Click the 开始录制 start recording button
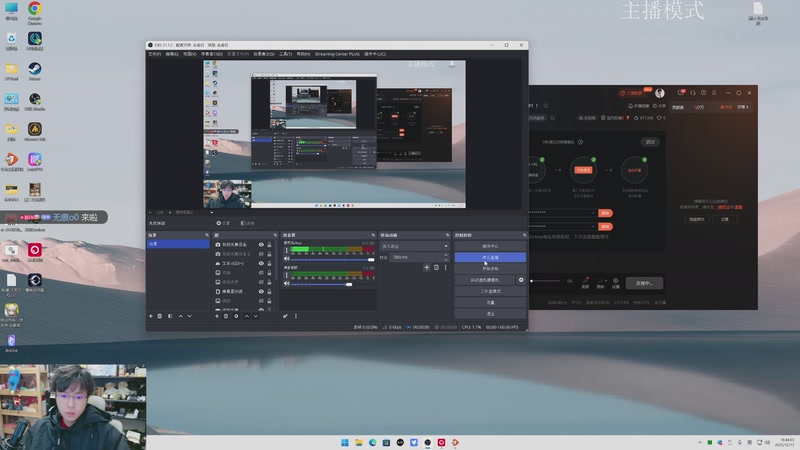 point(490,269)
